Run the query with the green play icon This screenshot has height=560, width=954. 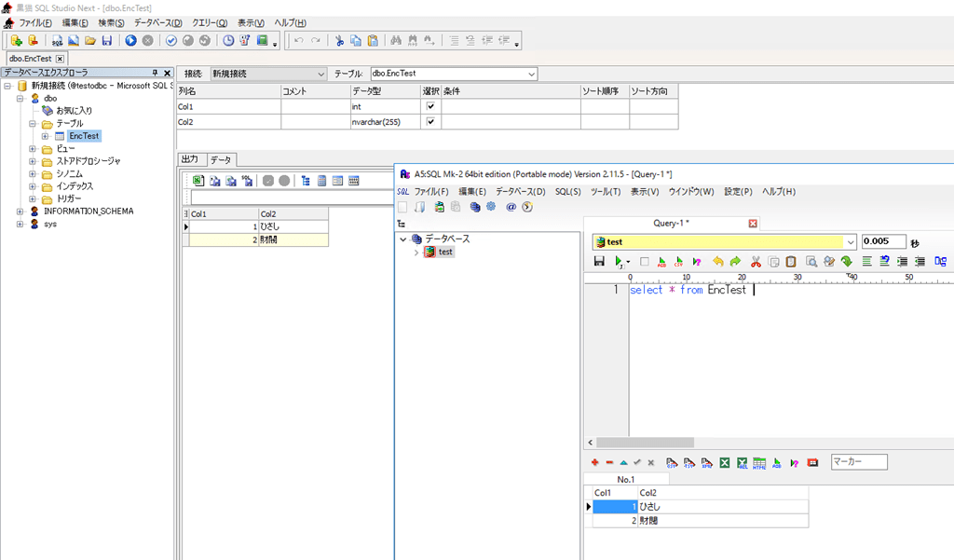point(616,262)
